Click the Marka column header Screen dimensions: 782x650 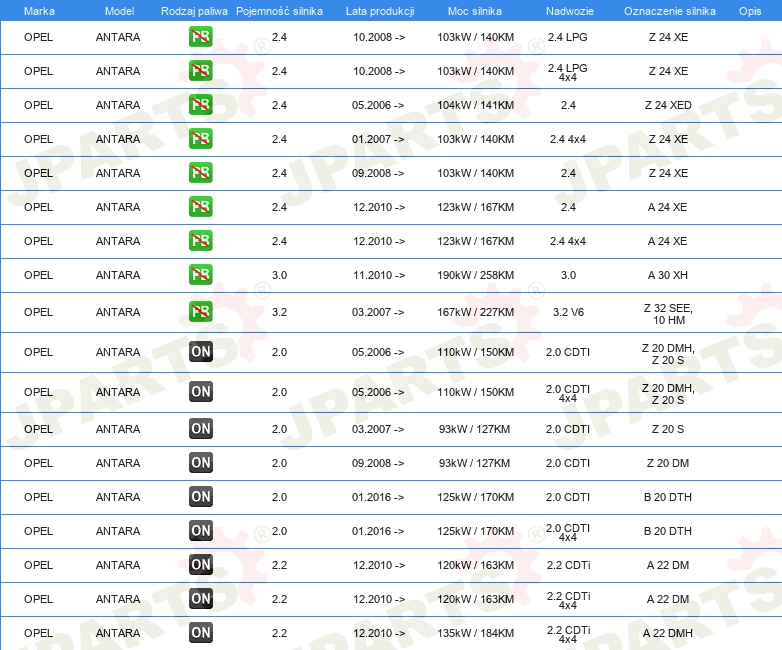[x=39, y=10]
